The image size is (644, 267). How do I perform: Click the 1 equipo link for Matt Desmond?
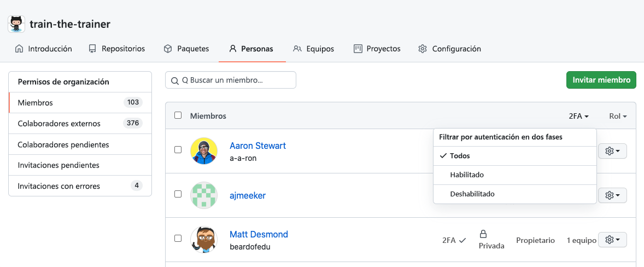582,240
